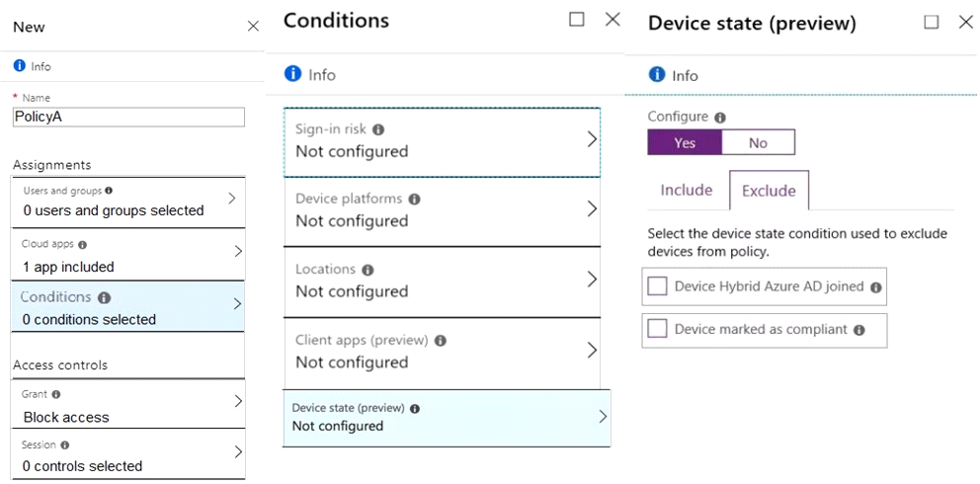Click the info icon next to Cloud apps

point(83,245)
